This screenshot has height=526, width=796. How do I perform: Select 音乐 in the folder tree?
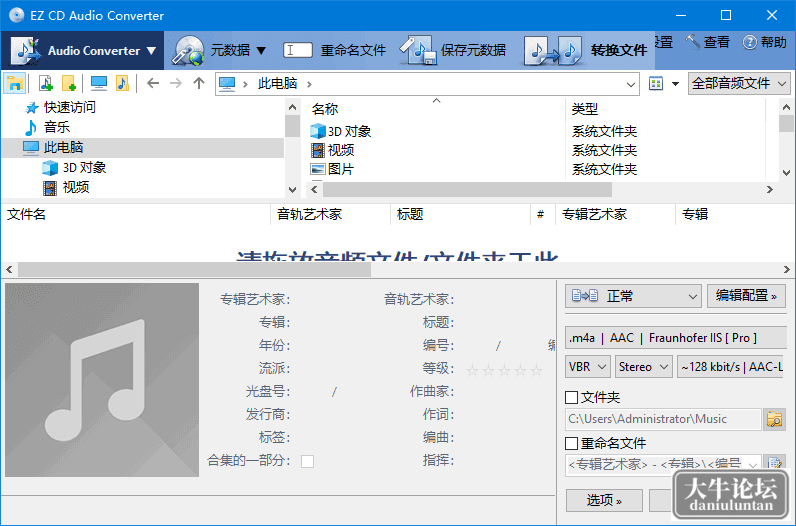tap(57, 127)
